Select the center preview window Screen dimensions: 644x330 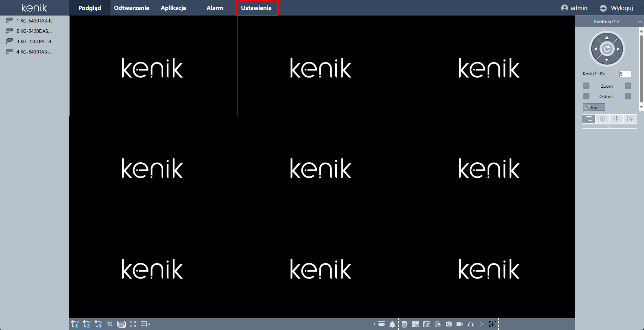tap(322, 167)
